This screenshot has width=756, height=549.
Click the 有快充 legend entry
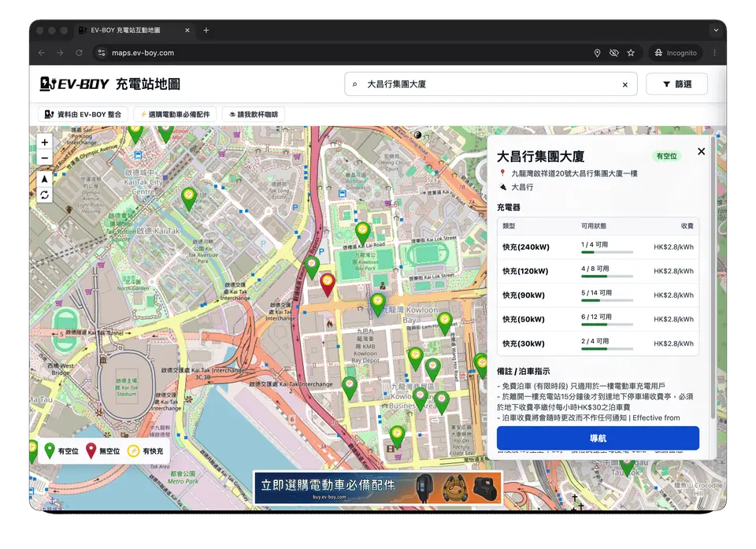tap(146, 451)
